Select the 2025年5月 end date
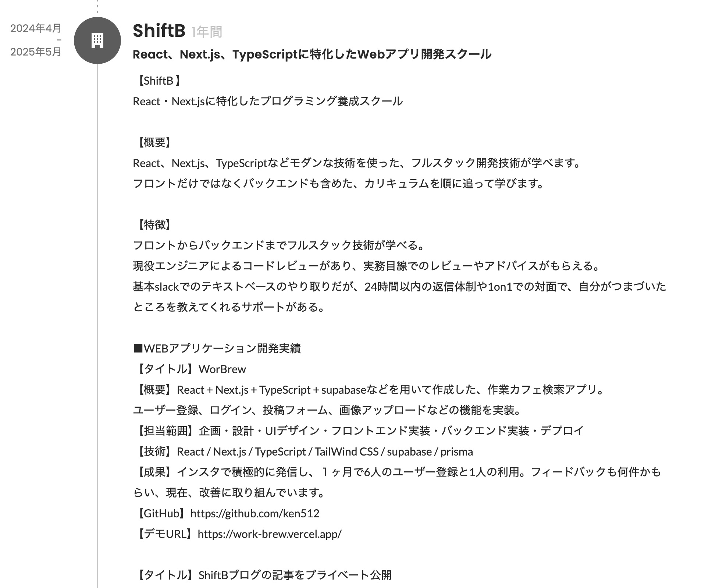The width and height of the screenshot is (712, 588). (36, 52)
